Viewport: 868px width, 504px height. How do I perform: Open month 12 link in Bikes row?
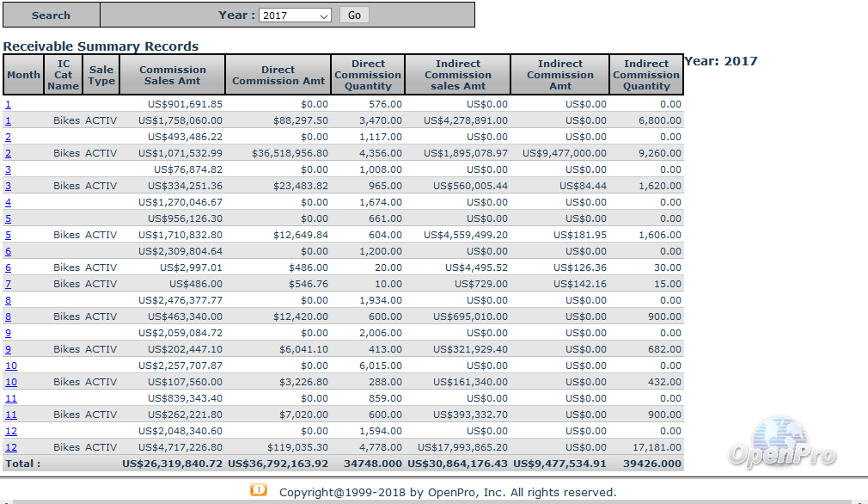click(11, 447)
